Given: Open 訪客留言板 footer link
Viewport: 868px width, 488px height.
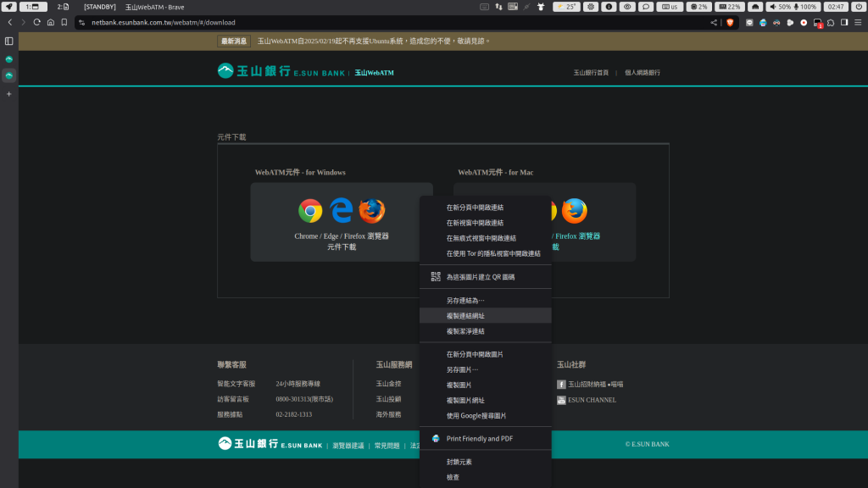Looking at the screenshot, I should coord(233,400).
